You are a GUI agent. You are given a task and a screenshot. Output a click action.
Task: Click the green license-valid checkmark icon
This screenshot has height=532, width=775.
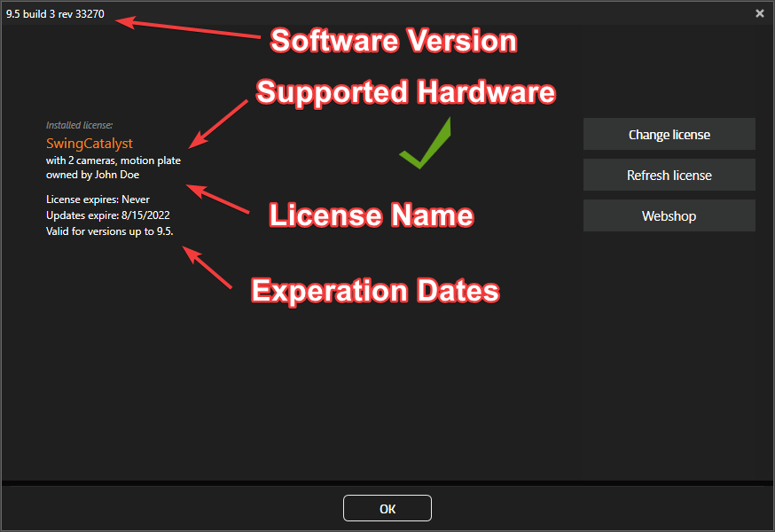point(425,144)
